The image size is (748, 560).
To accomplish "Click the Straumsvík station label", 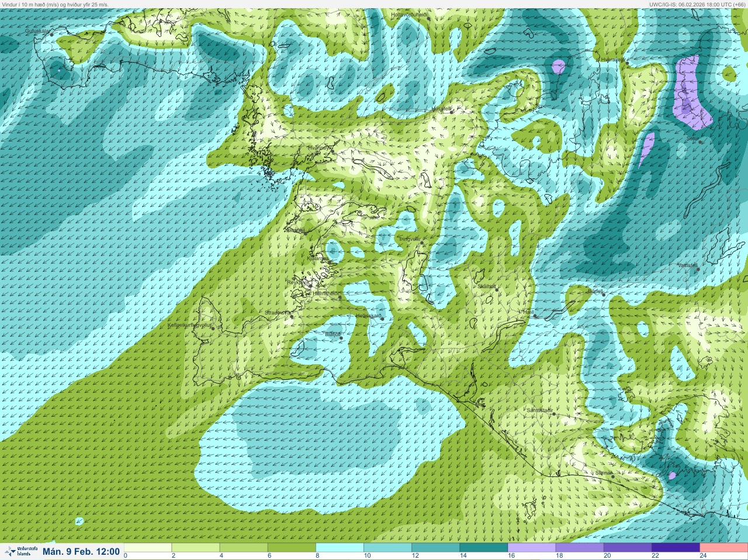I will pos(278,313).
